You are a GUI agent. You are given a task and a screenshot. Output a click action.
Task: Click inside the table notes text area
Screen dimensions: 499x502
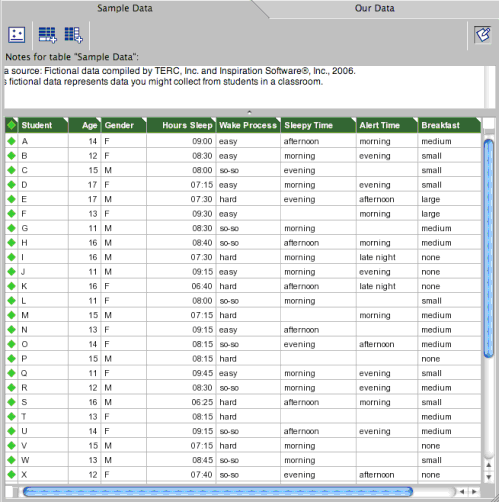pyautogui.click(x=244, y=87)
